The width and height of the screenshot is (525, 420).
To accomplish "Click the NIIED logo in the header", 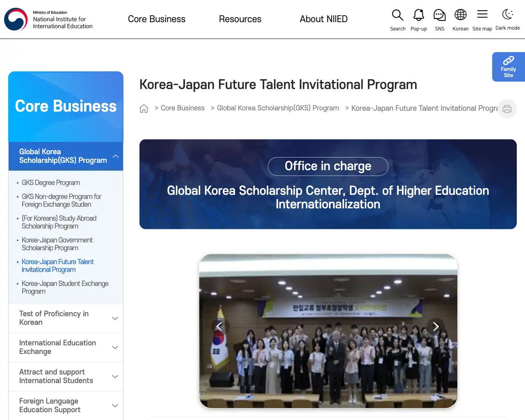I will click(48, 19).
